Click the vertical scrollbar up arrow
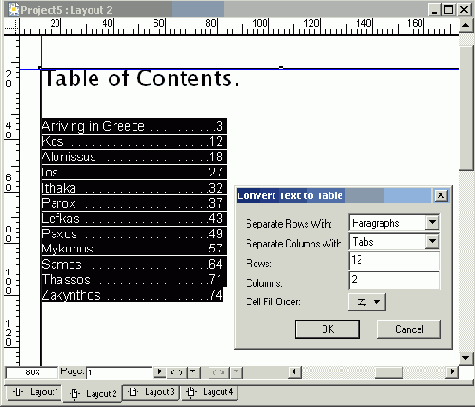The width and height of the screenshot is (475, 407). point(466,25)
